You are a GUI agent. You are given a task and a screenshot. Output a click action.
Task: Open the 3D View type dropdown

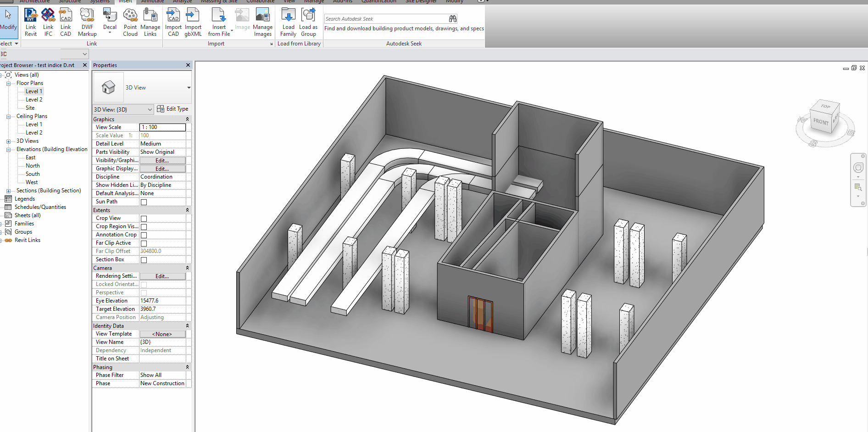[x=189, y=88]
